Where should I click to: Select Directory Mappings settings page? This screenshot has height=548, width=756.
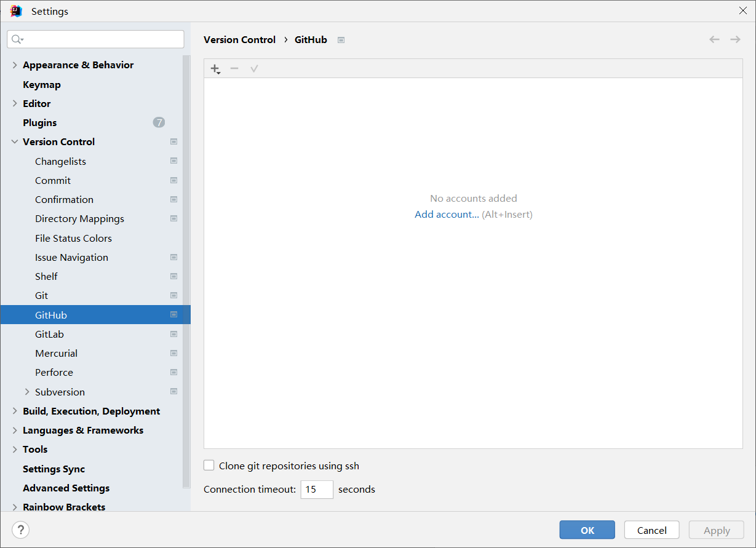point(79,218)
